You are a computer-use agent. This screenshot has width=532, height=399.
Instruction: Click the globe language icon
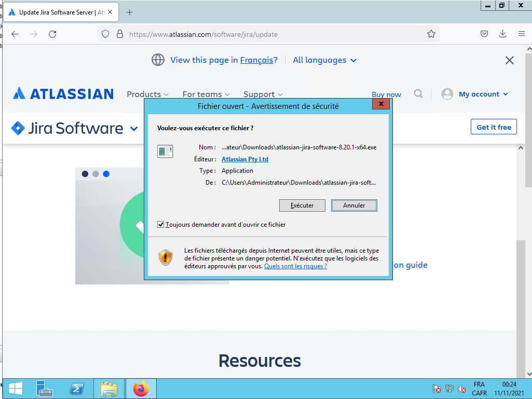158,60
